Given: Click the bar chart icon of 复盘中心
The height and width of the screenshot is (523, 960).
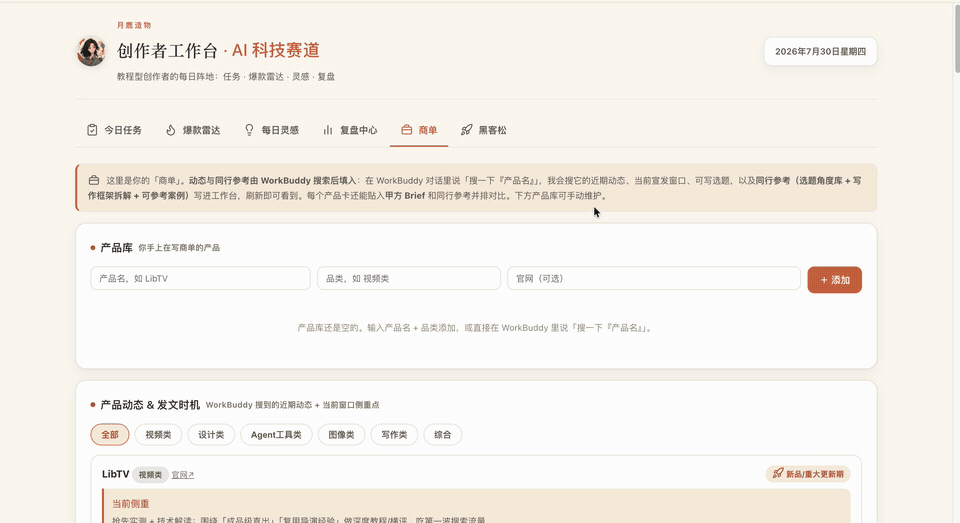Looking at the screenshot, I should point(328,130).
